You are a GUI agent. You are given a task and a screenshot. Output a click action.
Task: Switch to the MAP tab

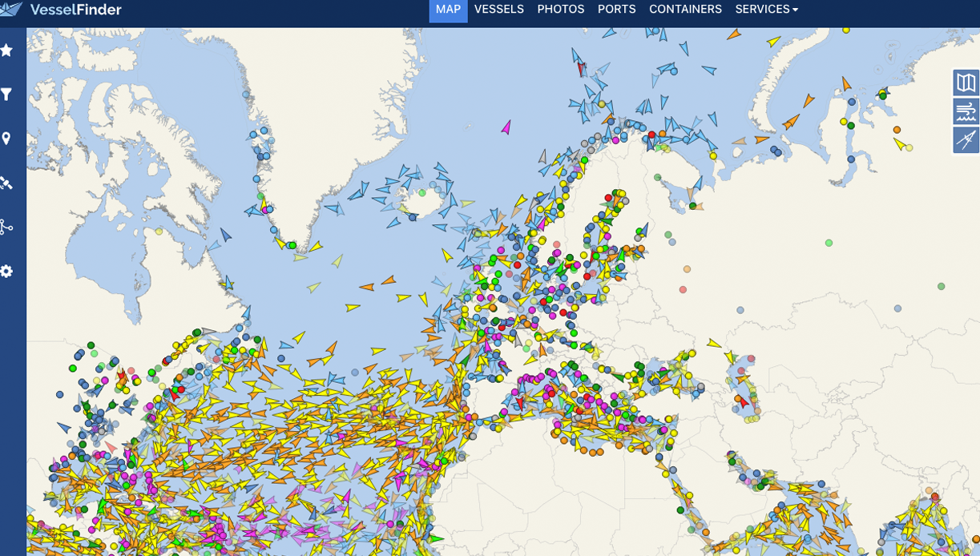448,10
